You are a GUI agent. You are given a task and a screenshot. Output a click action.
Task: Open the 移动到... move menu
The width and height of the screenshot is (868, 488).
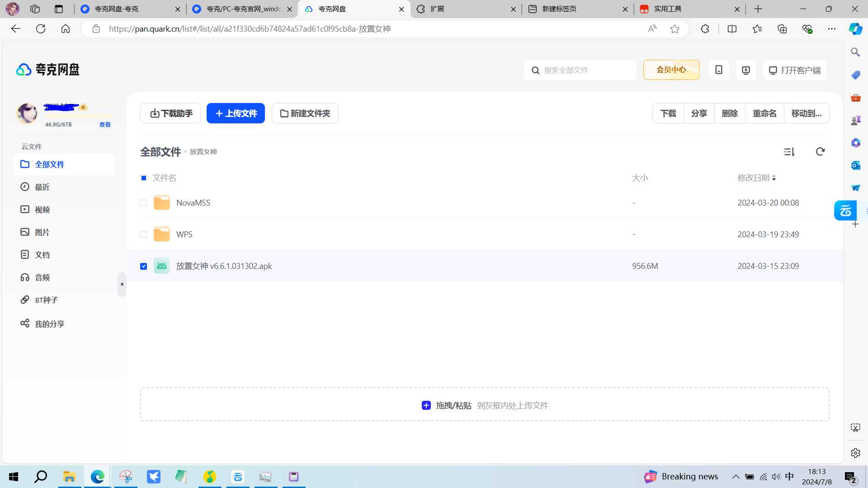[x=807, y=113]
